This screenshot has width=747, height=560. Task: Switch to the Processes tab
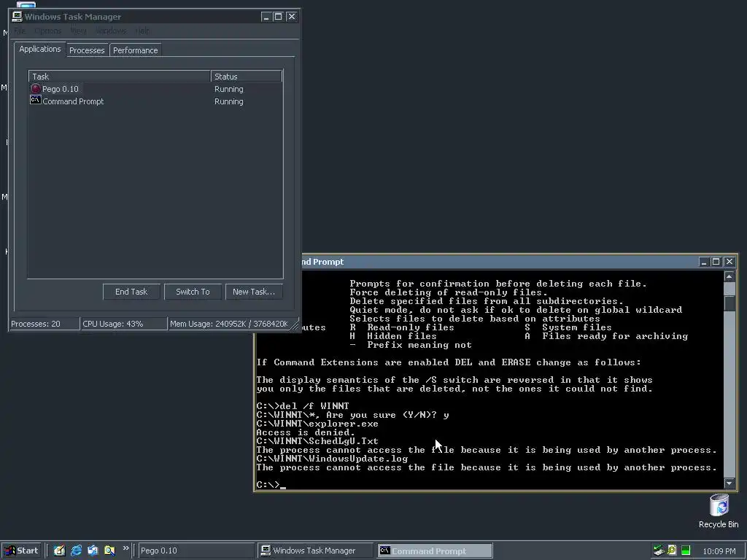coord(87,50)
